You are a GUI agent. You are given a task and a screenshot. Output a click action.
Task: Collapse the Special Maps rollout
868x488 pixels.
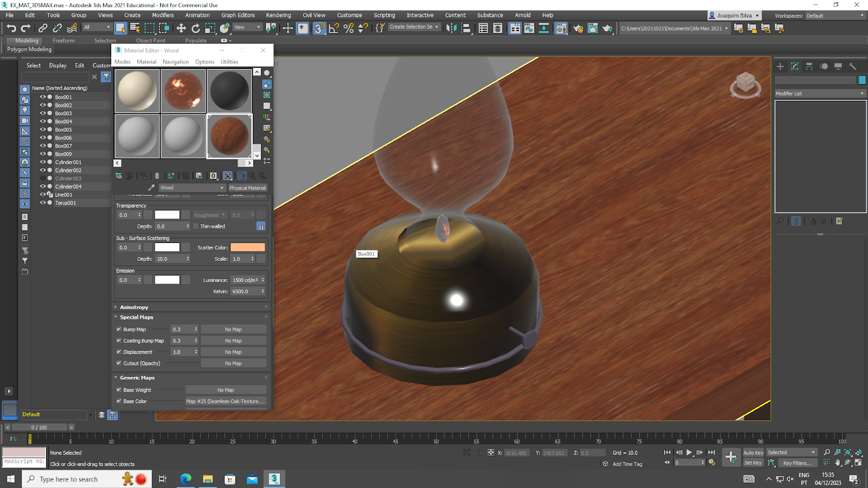(136, 317)
